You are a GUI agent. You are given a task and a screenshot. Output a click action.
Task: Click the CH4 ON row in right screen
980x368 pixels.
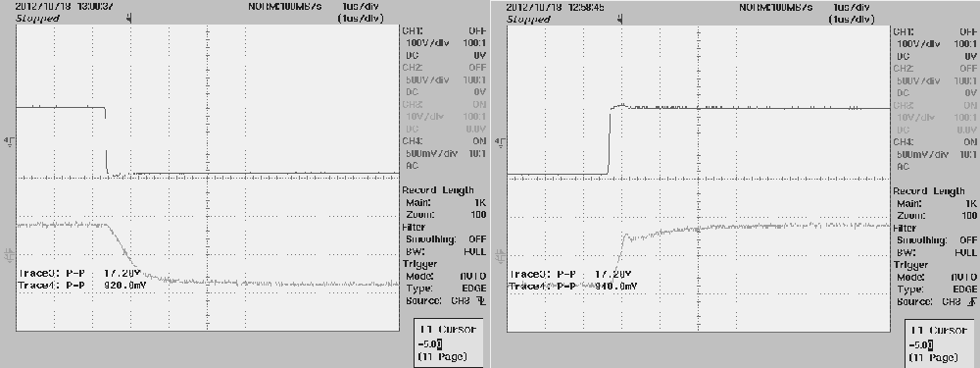point(936,142)
